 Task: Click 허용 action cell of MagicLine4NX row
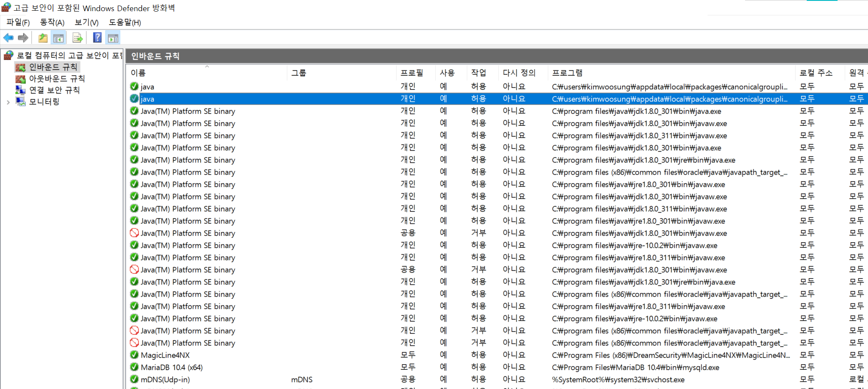[479, 355]
